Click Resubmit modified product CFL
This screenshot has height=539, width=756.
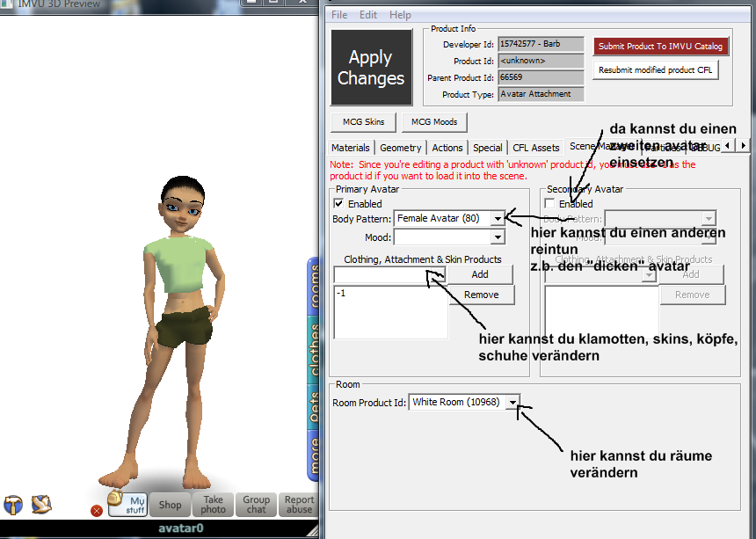coord(655,70)
